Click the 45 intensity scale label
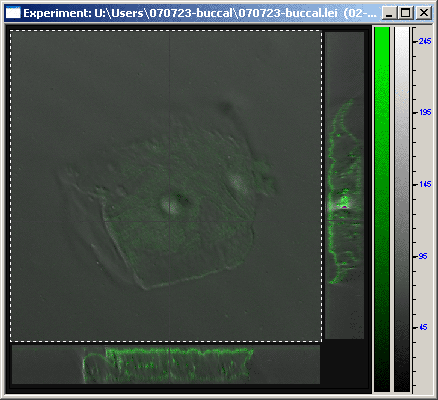438x400 pixels. click(423, 327)
